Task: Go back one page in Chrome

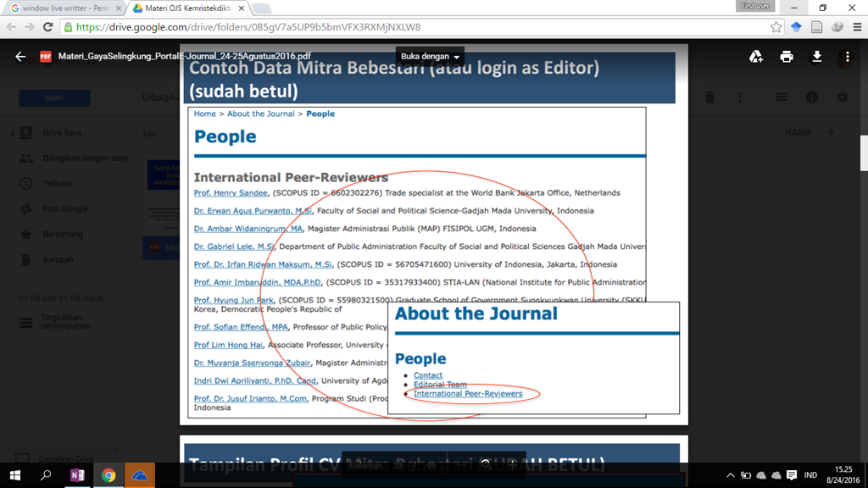Action: [x=11, y=27]
